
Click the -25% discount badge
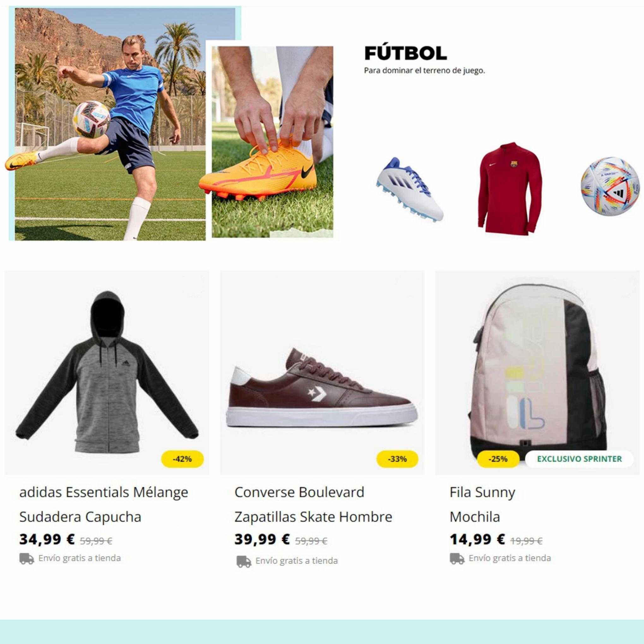498,459
